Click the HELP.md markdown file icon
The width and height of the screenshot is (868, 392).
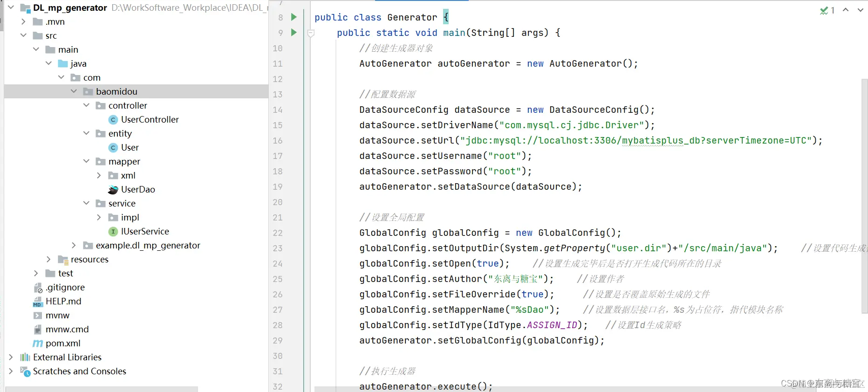(38, 302)
